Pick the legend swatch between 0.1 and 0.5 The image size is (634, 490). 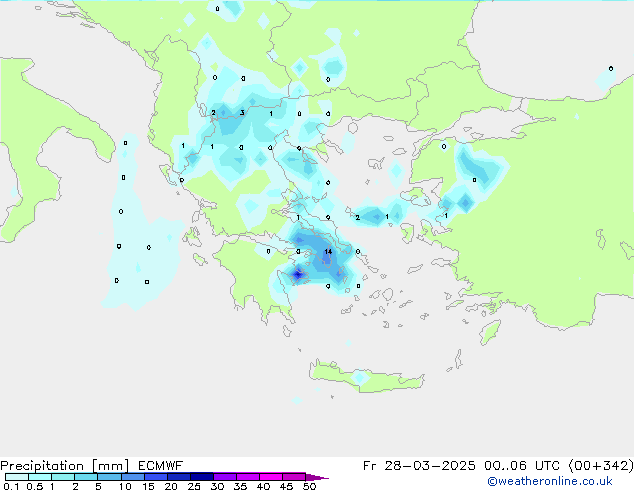[x=17, y=477]
